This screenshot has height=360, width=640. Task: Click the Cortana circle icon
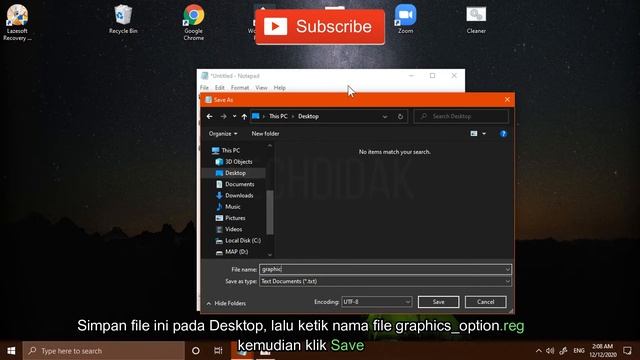tap(196, 351)
